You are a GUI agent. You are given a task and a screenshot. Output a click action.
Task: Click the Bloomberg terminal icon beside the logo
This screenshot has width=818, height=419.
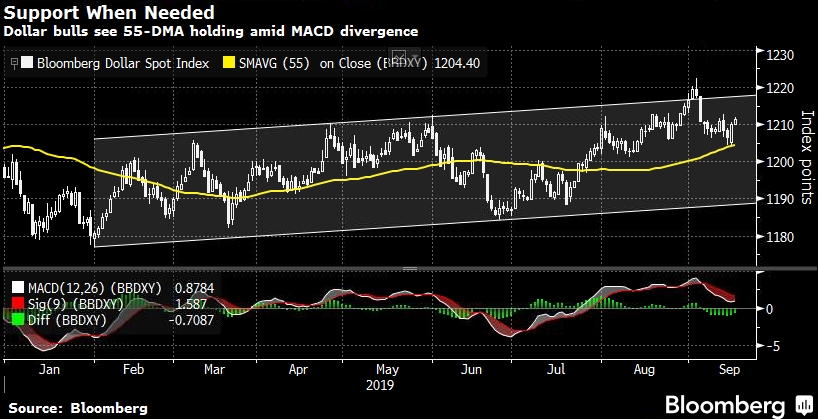pyautogui.click(x=803, y=404)
